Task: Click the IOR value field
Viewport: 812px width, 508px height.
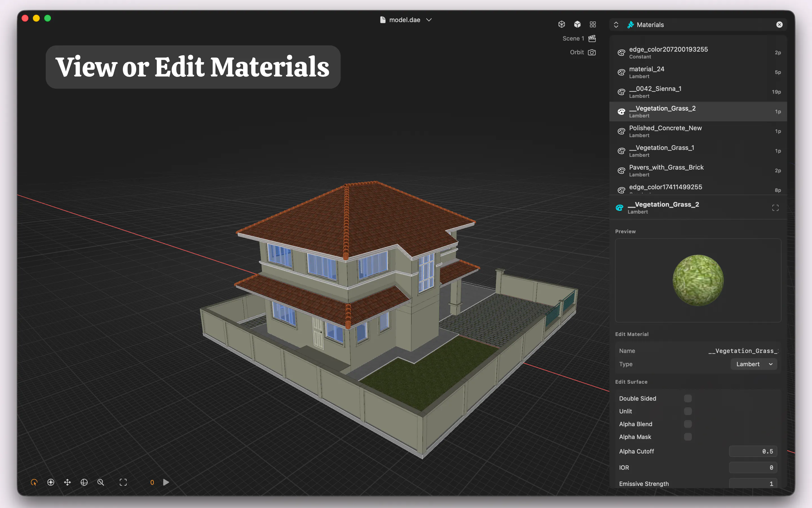Action: click(753, 467)
